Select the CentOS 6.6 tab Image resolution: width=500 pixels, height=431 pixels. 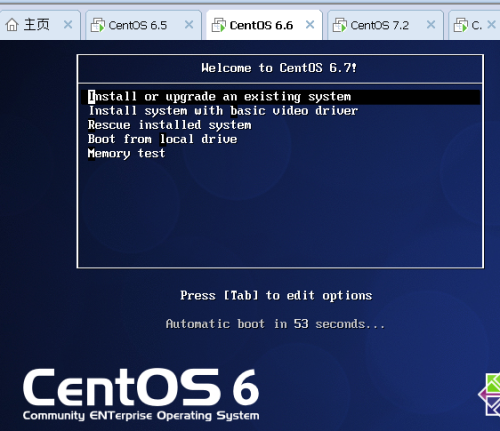click(264, 25)
